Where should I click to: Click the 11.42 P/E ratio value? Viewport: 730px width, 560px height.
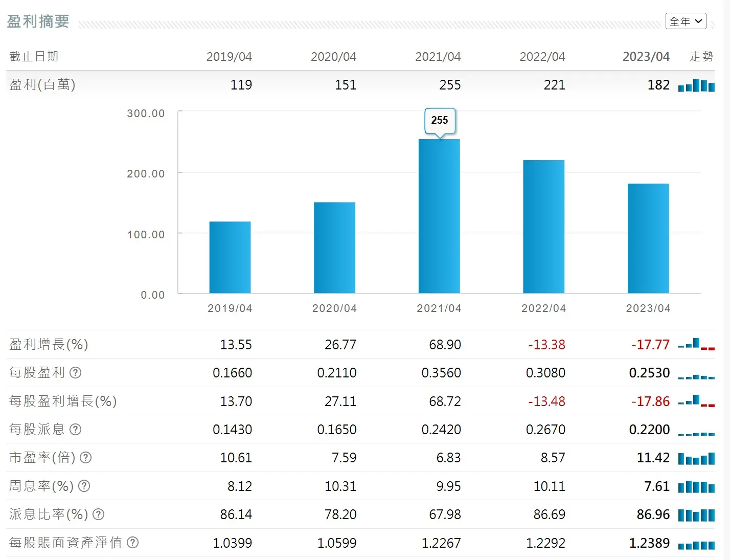[653, 458]
